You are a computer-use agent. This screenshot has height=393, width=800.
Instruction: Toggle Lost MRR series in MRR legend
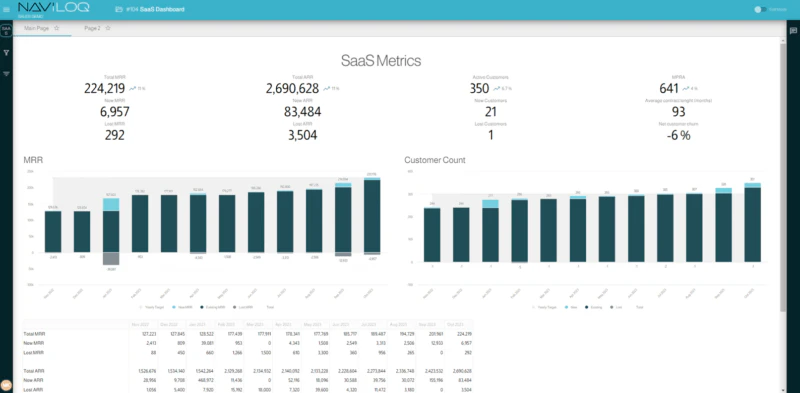[242, 307]
